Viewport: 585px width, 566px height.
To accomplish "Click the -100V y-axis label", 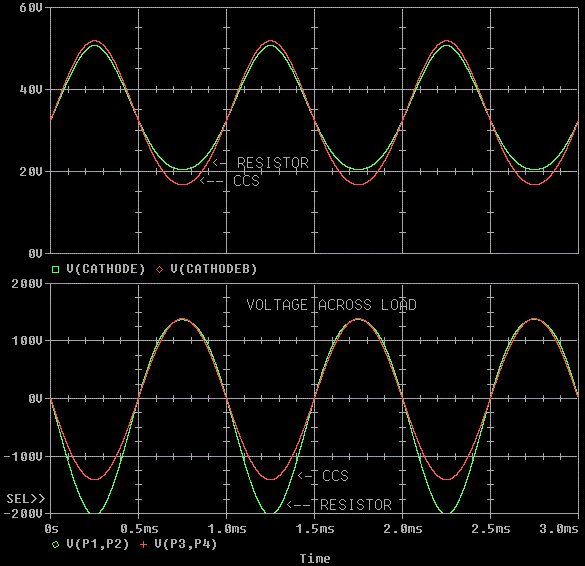I will [23, 457].
